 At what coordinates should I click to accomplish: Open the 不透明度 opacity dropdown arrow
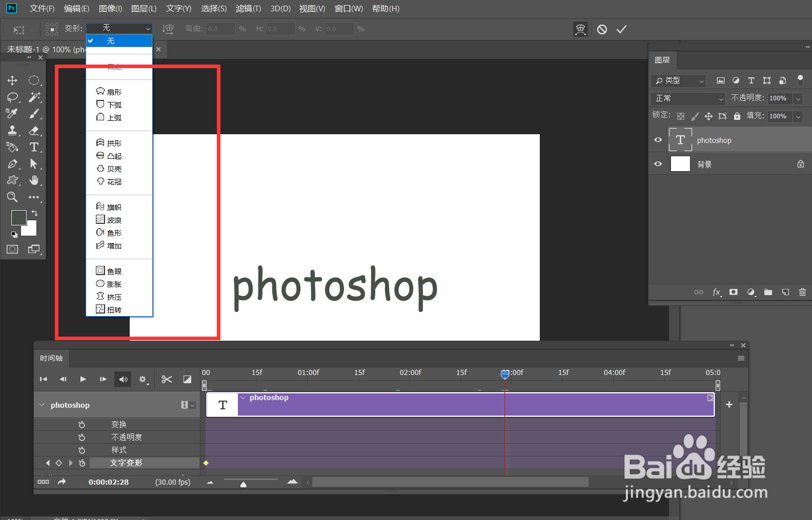798,98
